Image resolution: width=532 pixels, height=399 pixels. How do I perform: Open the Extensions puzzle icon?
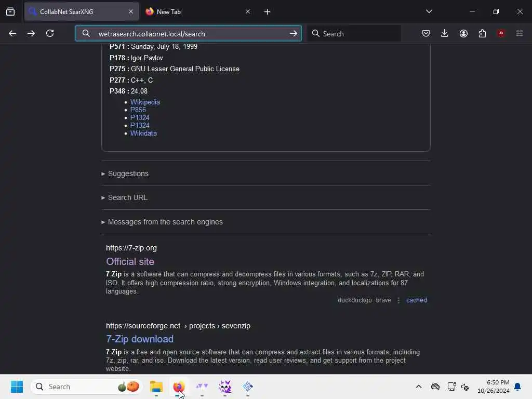(x=482, y=33)
